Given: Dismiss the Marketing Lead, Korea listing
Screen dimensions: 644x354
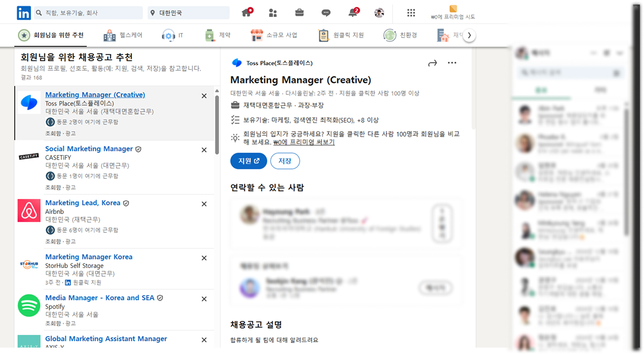Looking at the screenshot, I should tap(204, 204).
